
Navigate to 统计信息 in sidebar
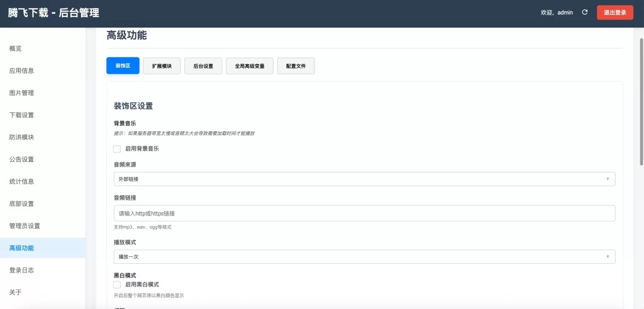21,182
